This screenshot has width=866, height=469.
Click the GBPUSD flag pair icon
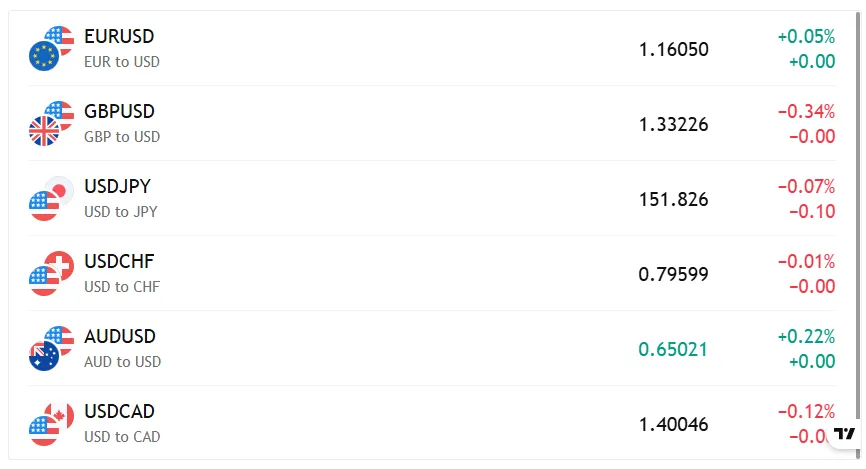[51, 123]
